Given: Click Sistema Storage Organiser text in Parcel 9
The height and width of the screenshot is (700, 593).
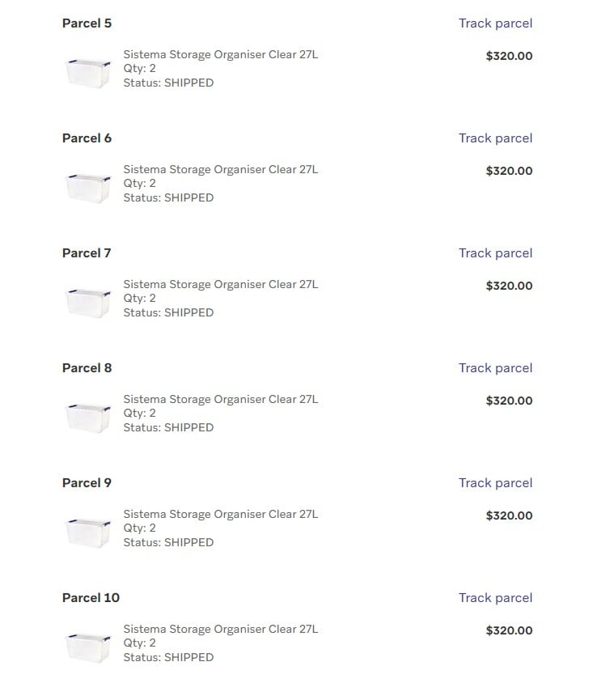Looking at the screenshot, I should 220,515.
